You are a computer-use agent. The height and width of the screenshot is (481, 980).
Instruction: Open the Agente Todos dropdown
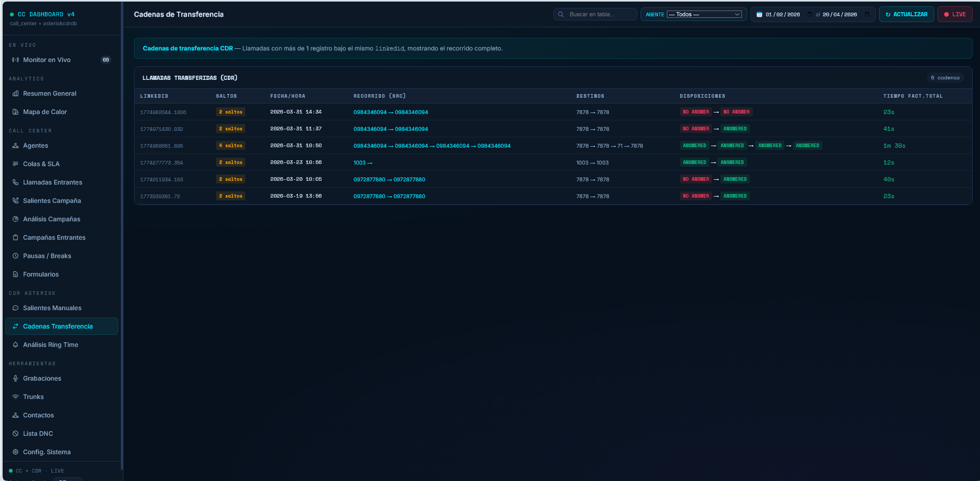704,14
